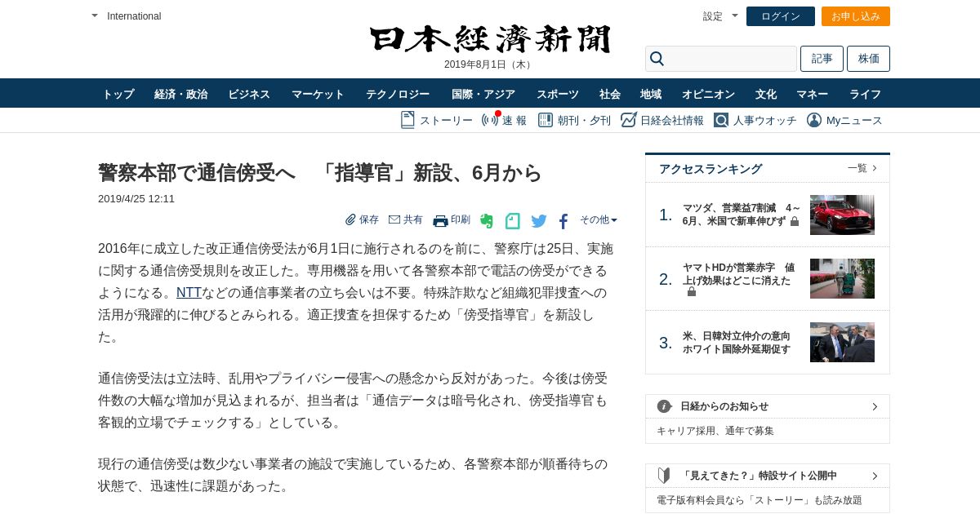Open キャリア採用、通年で募集 notice
This screenshot has height=514, width=980.
click(x=715, y=431)
